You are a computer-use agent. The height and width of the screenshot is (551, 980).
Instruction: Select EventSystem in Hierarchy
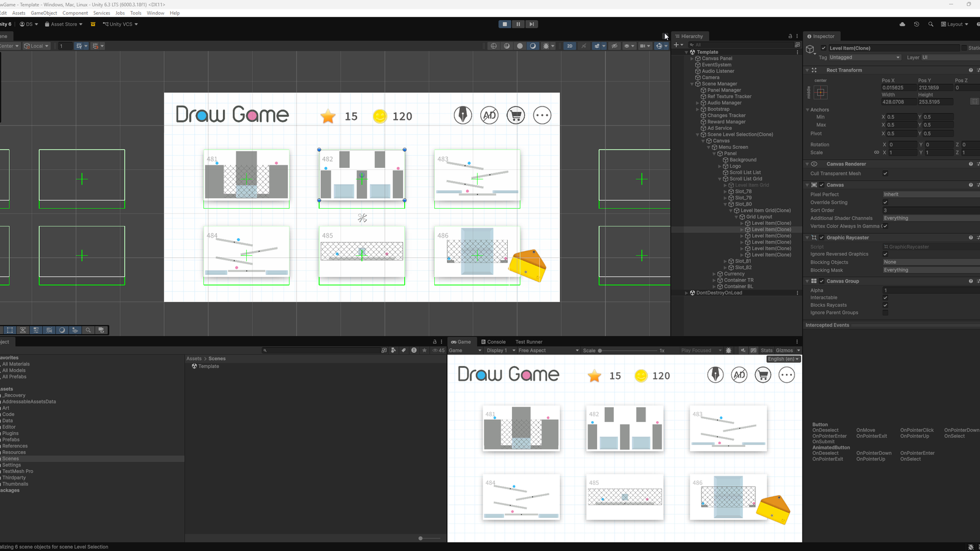(716, 65)
